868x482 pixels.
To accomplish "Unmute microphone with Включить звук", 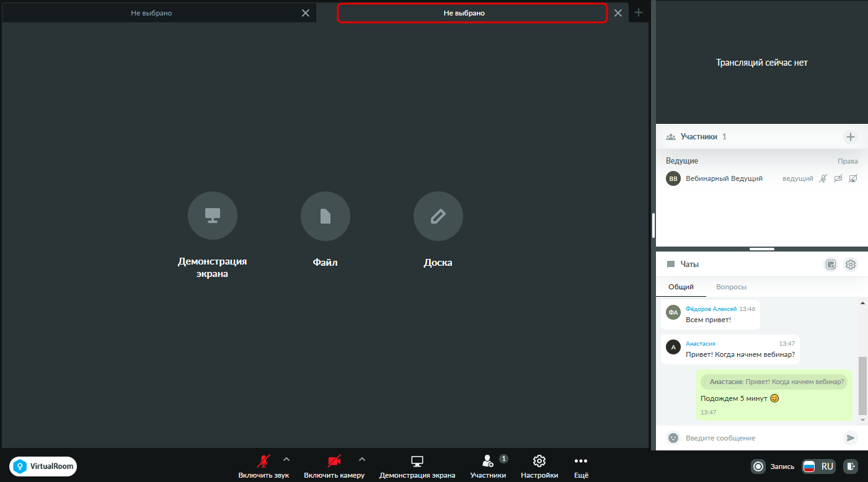I will (x=263, y=467).
